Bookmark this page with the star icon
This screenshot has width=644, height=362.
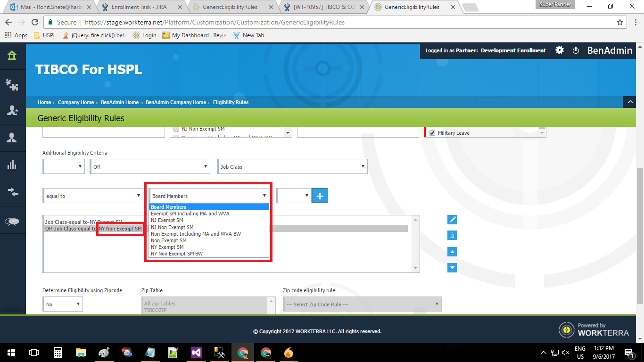point(620,22)
